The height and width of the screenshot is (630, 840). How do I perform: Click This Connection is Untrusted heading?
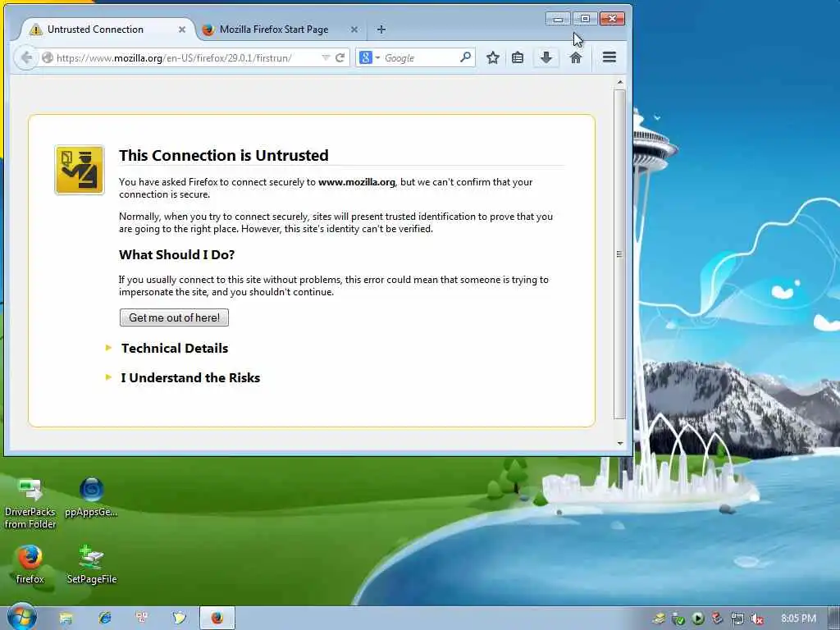pyautogui.click(x=224, y=155)
